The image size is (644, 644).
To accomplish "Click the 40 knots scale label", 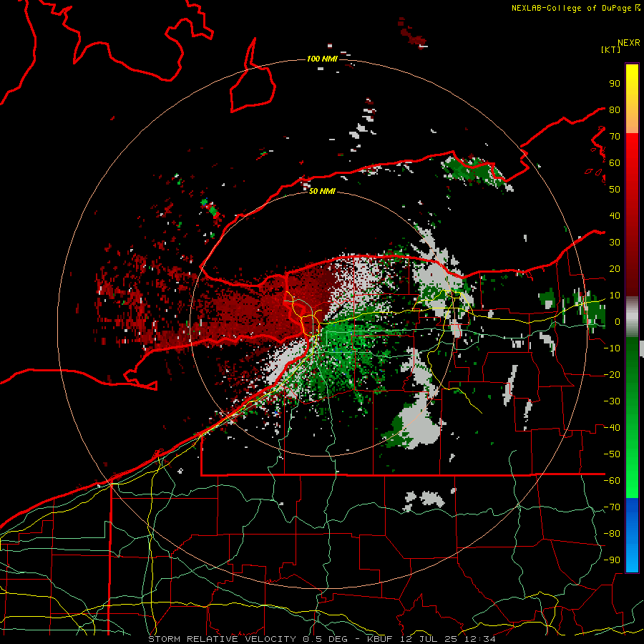I will 615,215.
